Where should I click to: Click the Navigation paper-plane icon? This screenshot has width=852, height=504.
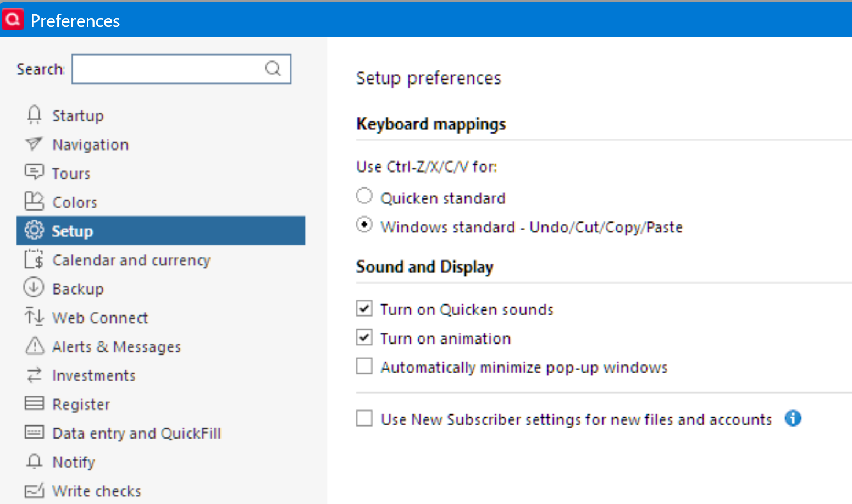[x=34, y=144]
